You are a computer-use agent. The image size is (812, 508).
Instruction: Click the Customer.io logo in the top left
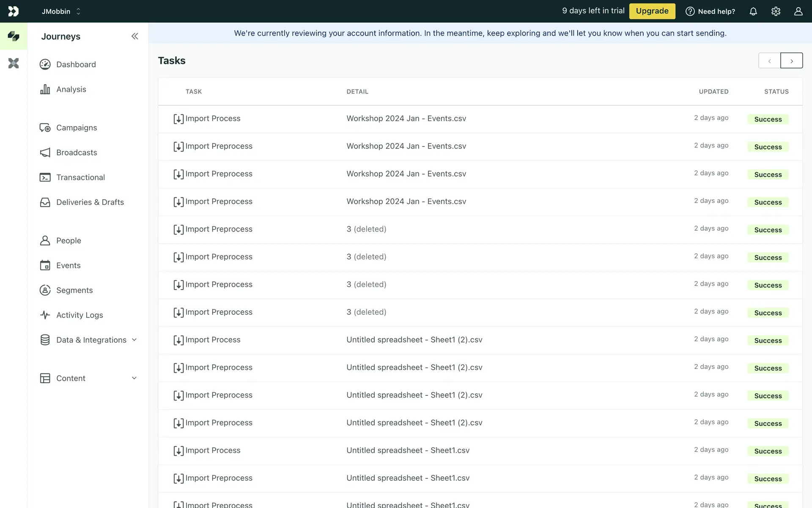(14, 11)
